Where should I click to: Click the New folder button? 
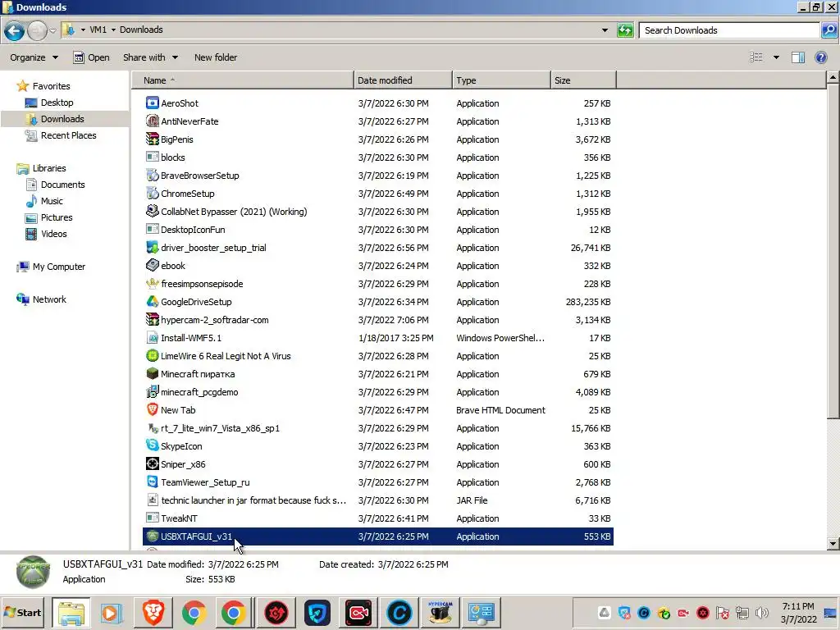[216, 57]
